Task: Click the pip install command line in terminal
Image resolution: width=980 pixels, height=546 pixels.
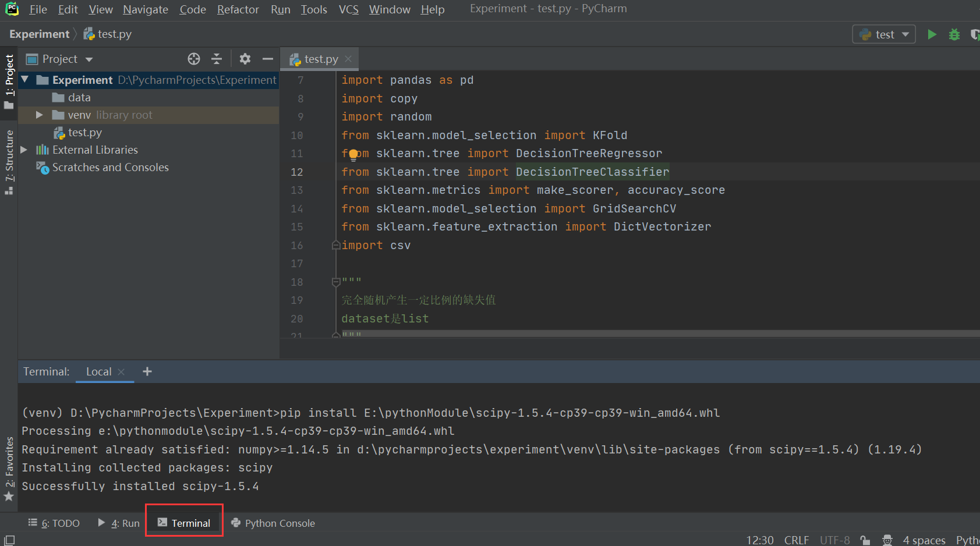Action: pyautogui.click(x=371, y=413)
